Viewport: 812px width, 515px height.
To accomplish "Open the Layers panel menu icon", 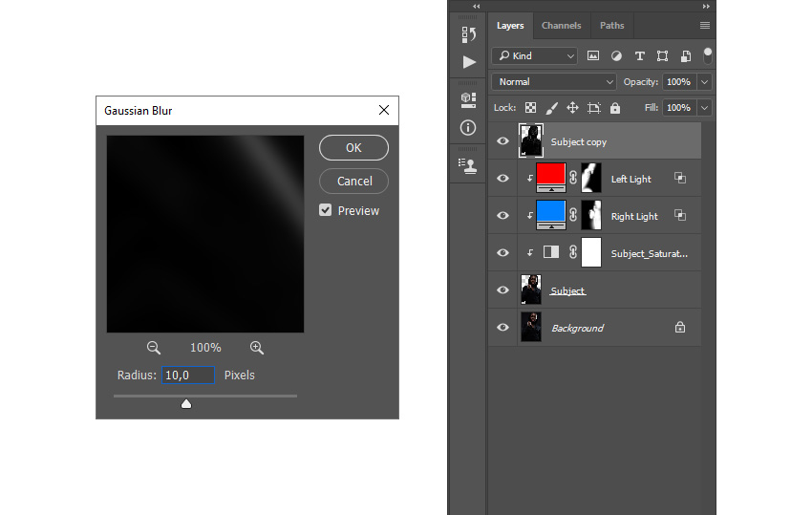I will 705,26.
